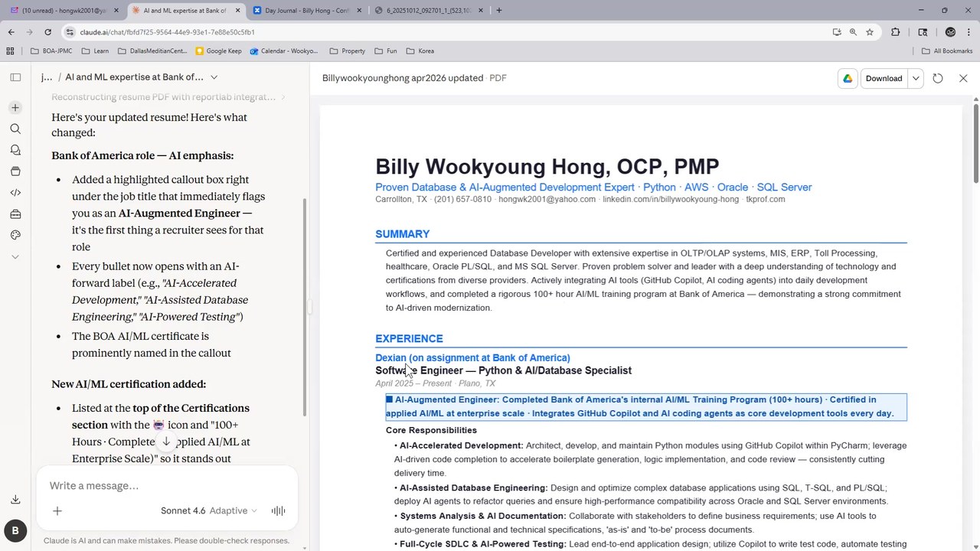Open All Bookmarks folder
This screenshot has height=551, width=980.
click(946, 51)
